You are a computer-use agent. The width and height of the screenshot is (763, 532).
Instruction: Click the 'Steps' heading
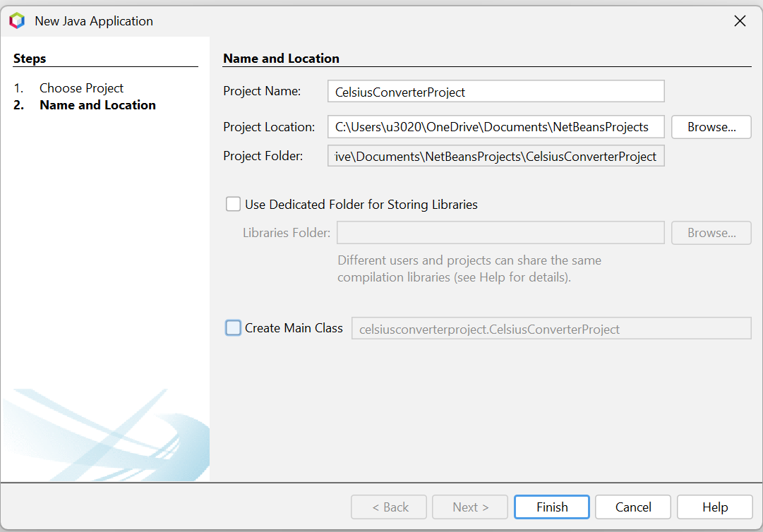pyautogui.click(x=30, y=59)
